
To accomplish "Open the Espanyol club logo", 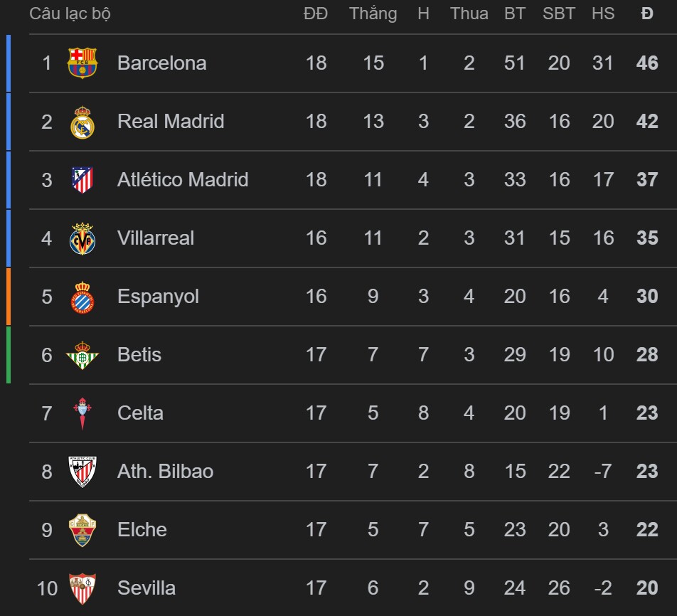I will pos(82,297).
